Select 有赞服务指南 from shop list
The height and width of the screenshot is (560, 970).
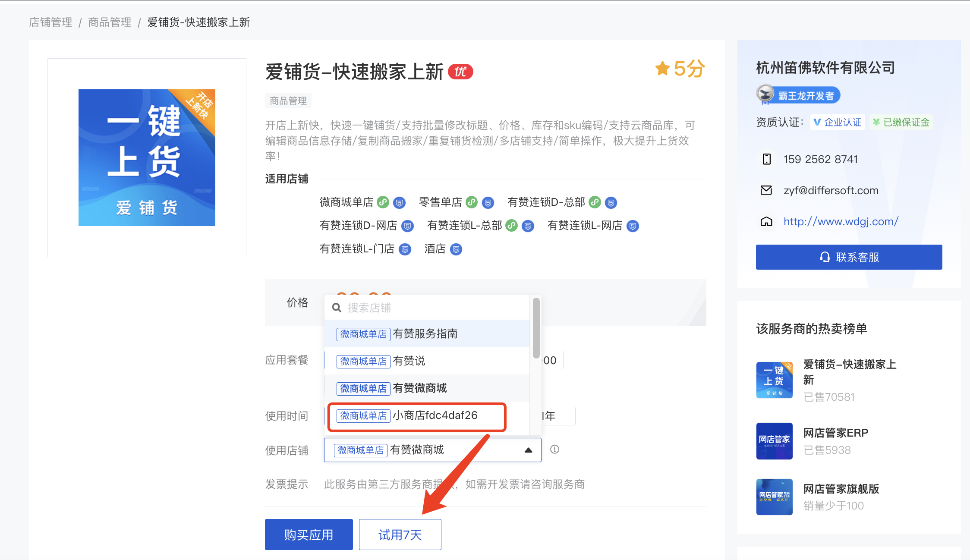(x=427, y=334)
